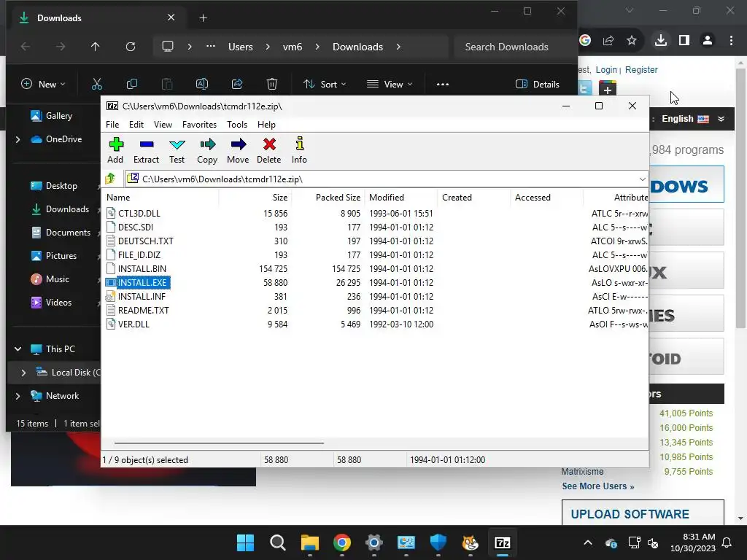Image resolution: width=747 pixels, height=560 pixels.
Task: Click the trash Delete icon in Explorer
Action: coord(271,85)
